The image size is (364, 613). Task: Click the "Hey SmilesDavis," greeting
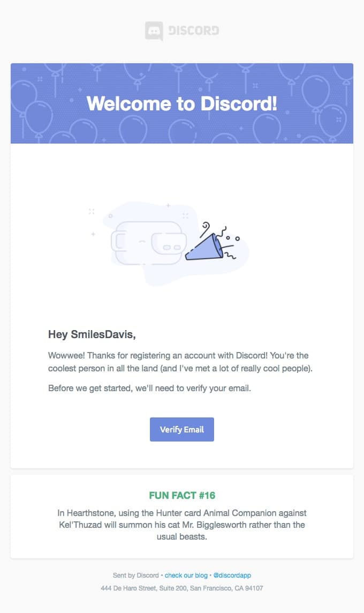tap(92, 335)
